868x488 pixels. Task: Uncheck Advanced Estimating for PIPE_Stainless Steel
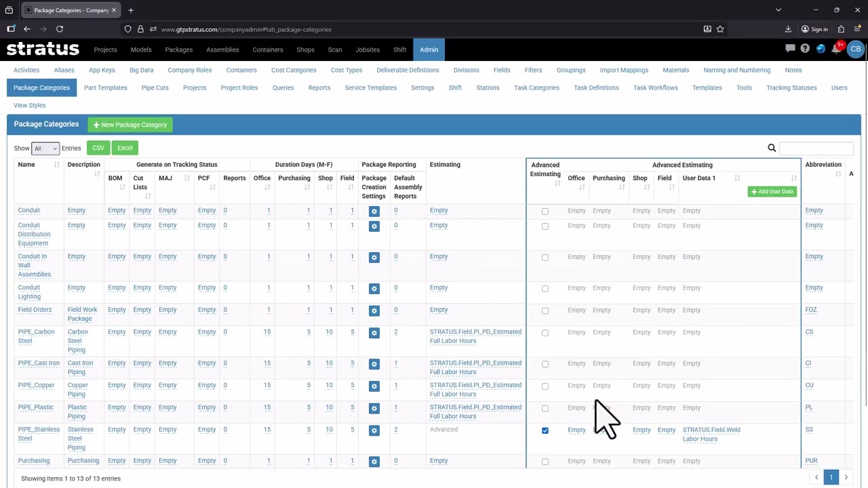pos(545,430)
